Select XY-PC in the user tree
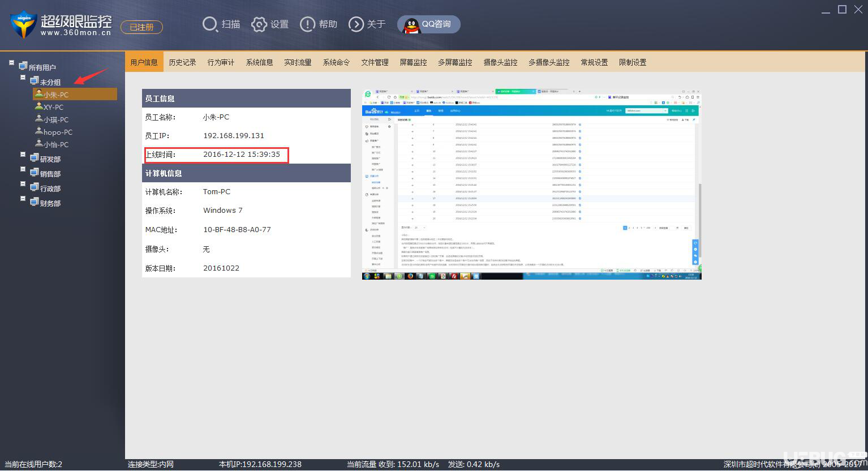The width and height of the screenshot is (868, 471). [x=53, y=107]
